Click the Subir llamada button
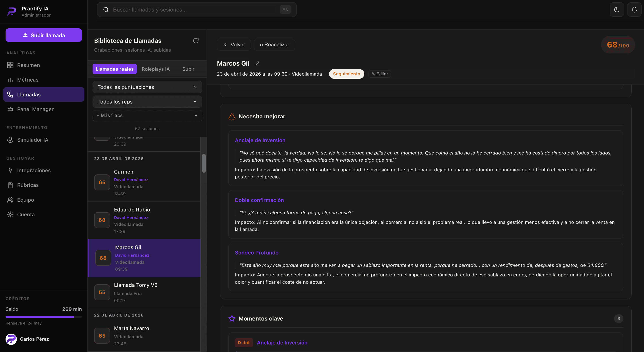644x352 pixels. pyautogui.click(x=44, y=35)
